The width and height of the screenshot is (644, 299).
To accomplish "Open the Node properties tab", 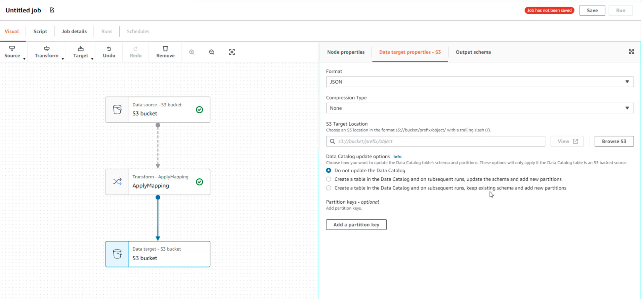I will click(x=346, y=52).
